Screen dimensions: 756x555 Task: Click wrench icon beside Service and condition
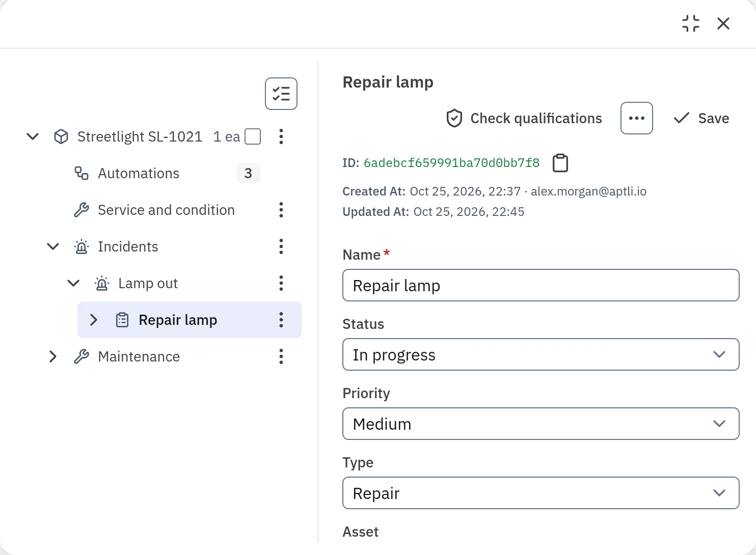pyautogui.click(x=82, y=210)
